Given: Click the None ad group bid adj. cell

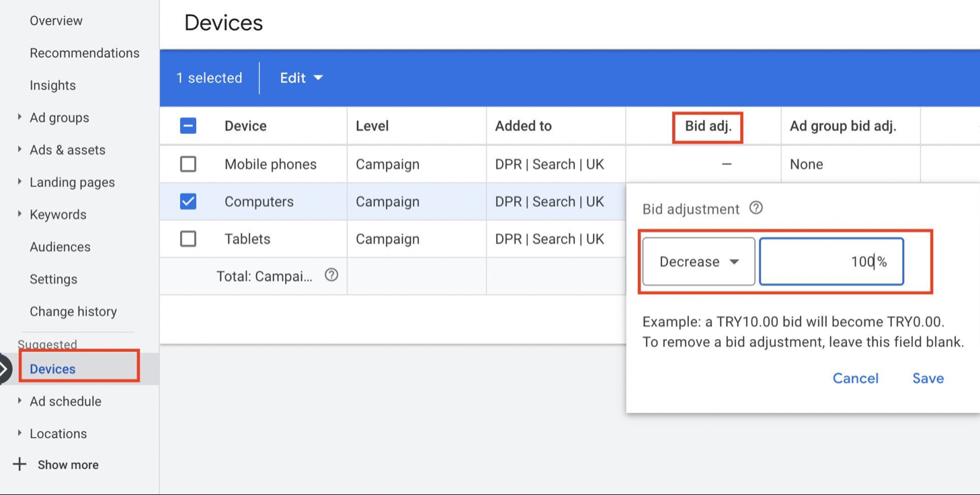Looking at the screenshot, I should point(806,164).
